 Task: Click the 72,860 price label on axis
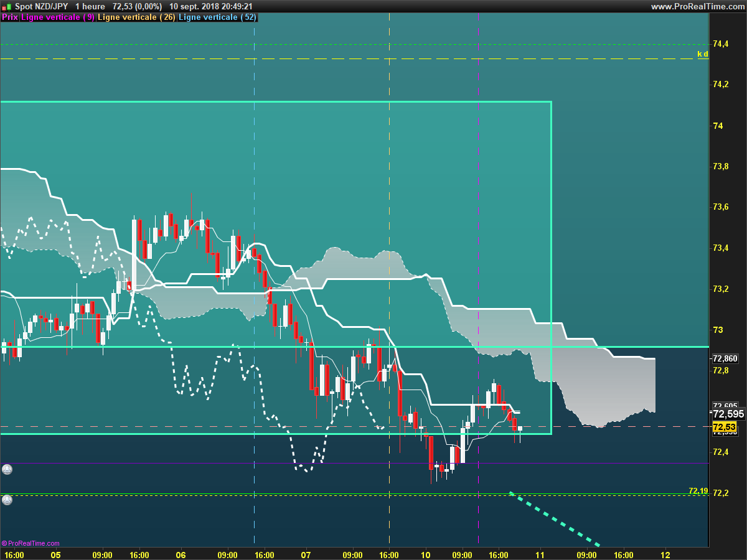pyautogui.click(x=725, y=358)
